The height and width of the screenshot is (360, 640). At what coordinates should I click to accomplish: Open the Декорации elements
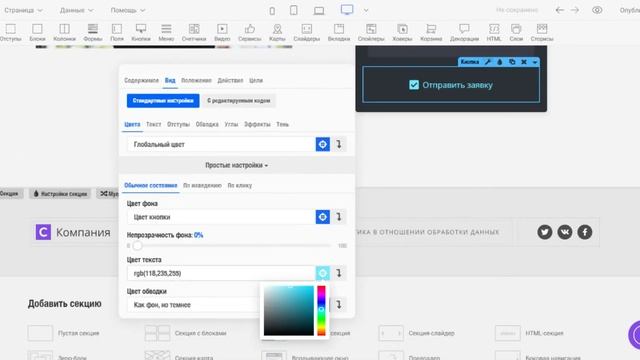[464, 32]
